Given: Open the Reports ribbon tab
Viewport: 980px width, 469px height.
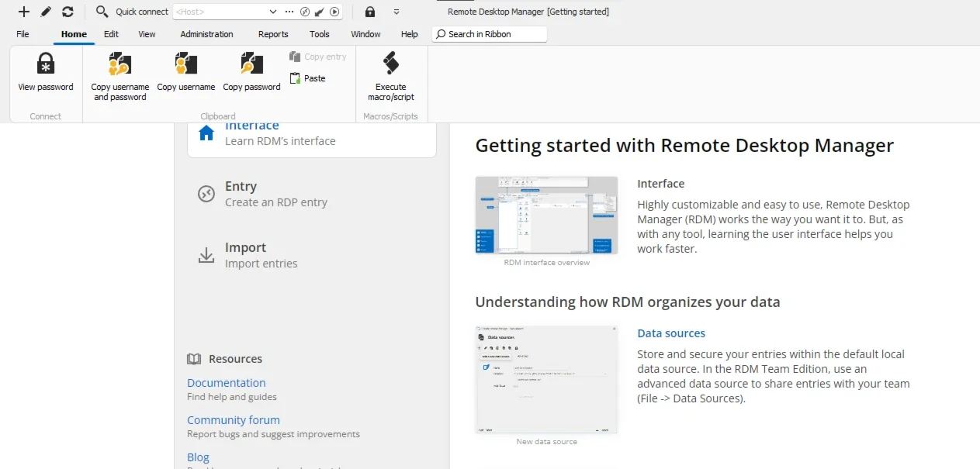Looking at the screenshot, I should point(273,34).
